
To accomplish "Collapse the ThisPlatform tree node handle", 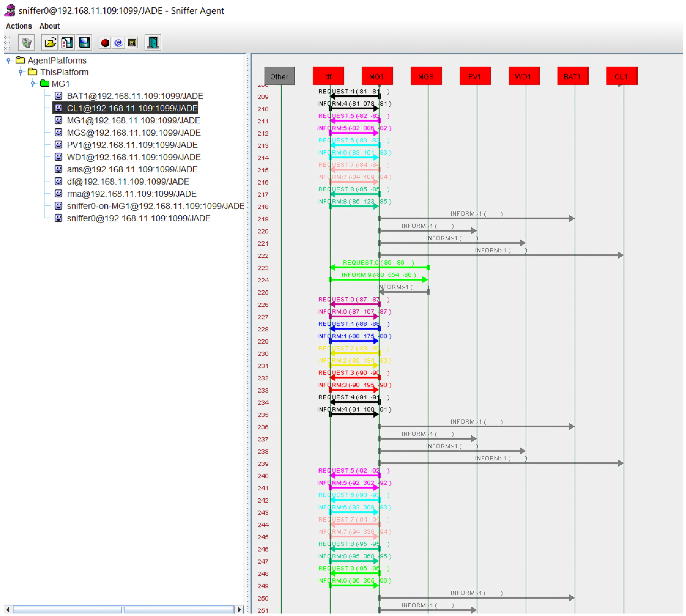I will click(x=21, y=72).
